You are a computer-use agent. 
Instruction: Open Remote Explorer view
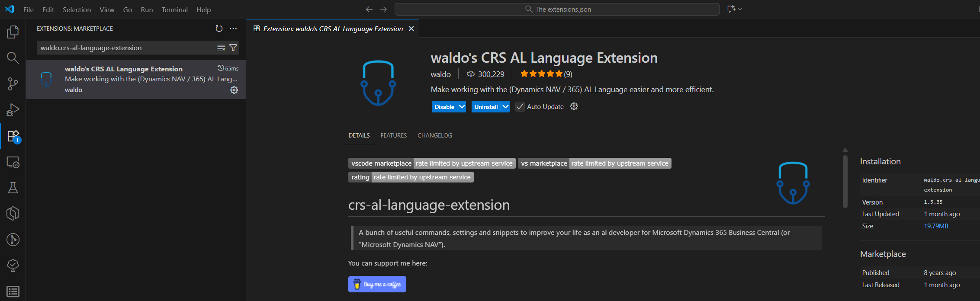coord(13,162)
